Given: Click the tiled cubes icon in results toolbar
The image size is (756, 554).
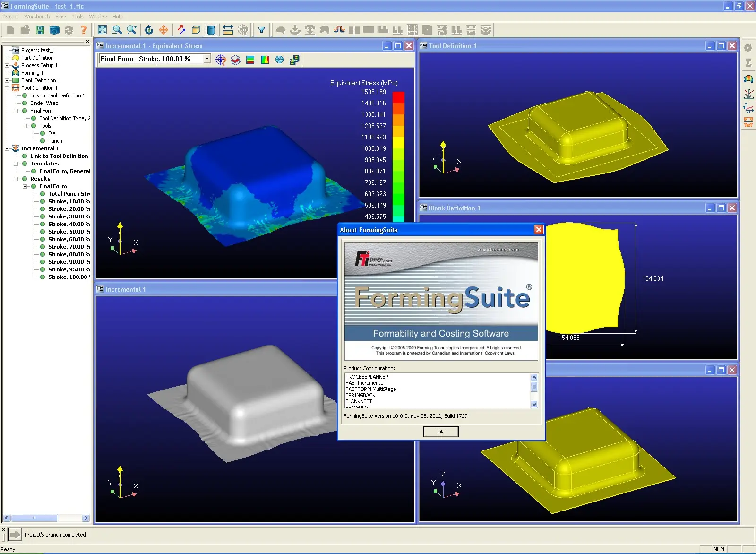Looking at the screenshot, I should [294, 60].
